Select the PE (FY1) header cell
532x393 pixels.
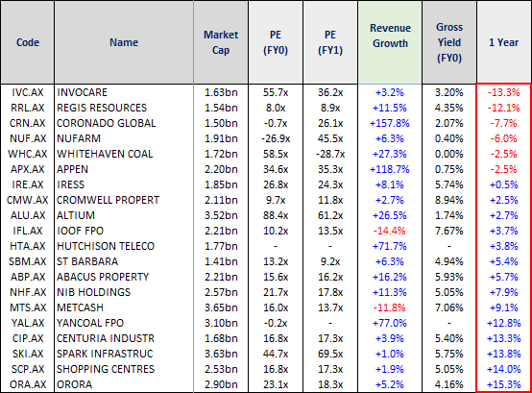coord(330,42)
